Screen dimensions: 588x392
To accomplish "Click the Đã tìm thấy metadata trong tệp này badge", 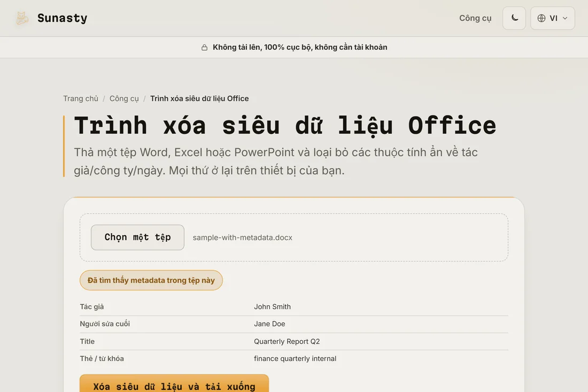I will 151,280.
